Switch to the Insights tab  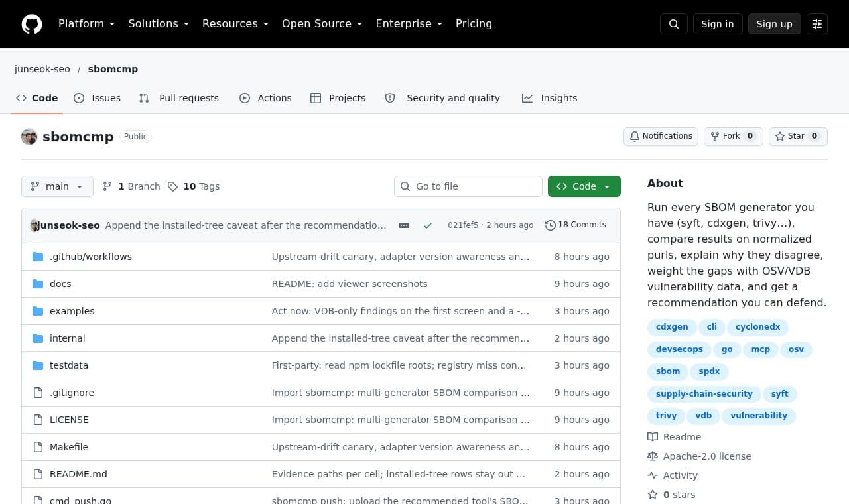click(x=549, y=98)
